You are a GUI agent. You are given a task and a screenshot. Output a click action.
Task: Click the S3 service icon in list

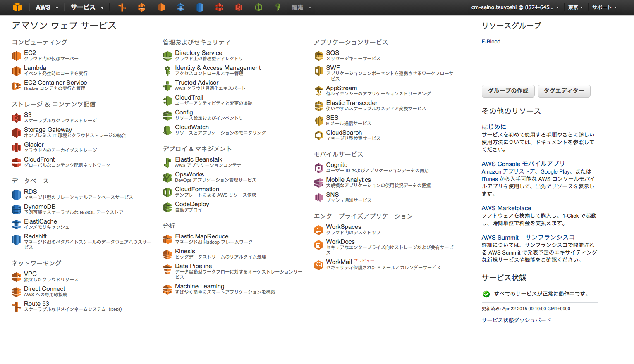pos(17,118)
